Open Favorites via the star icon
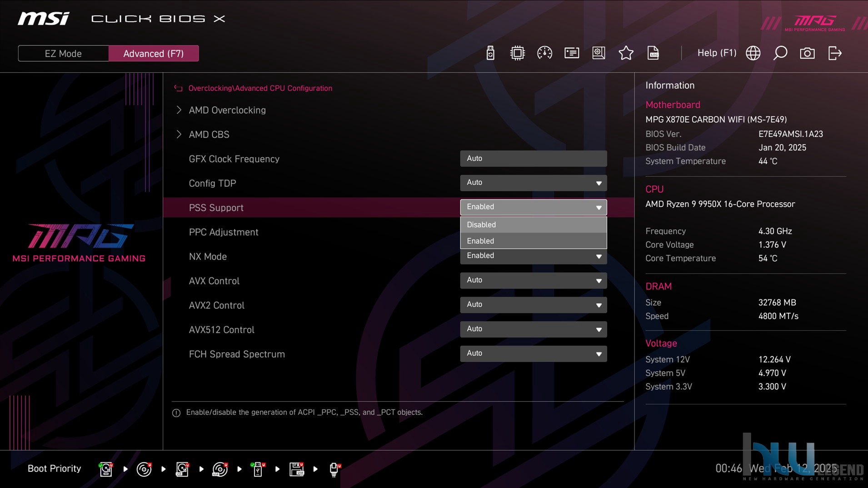 coord(626,53)
